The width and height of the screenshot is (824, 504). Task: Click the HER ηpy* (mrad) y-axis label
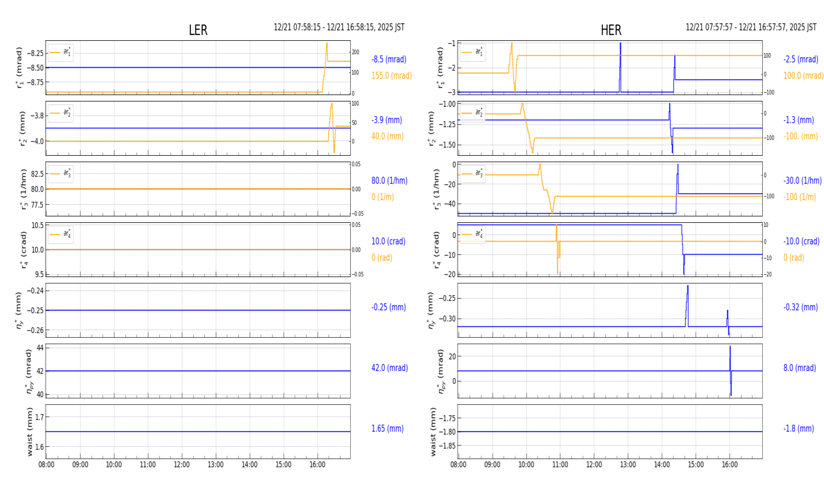[x=440, y=371]
